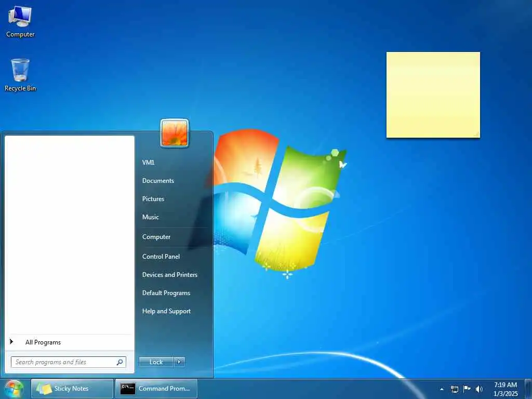This screenshot has height=399, width=532.
Task: Show hidden tray icons arrow
Action: pos(442,389)
